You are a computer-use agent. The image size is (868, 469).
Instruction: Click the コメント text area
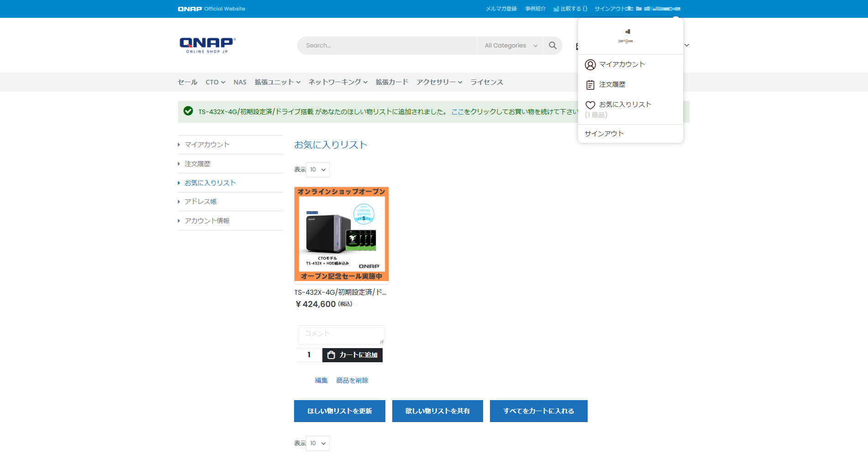click(342, 335)
